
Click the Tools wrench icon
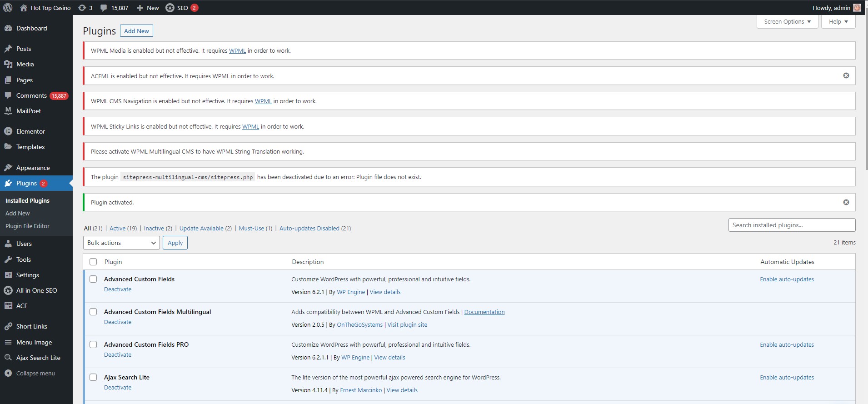point(8,259)
